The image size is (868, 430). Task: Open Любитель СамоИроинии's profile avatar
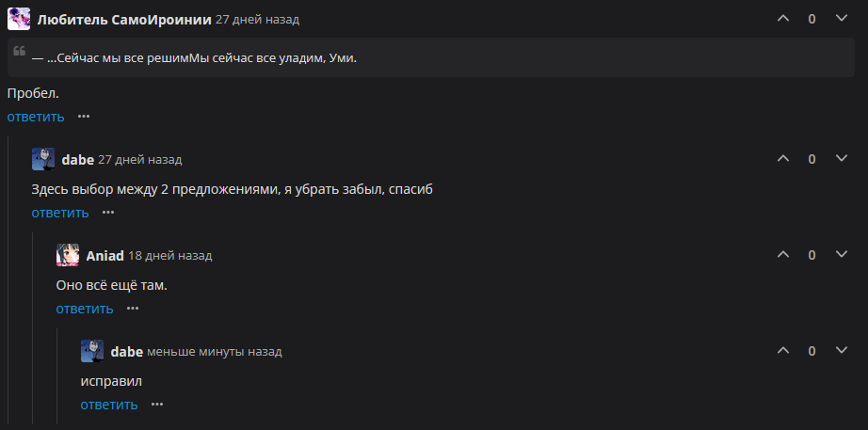coord(19,19)
